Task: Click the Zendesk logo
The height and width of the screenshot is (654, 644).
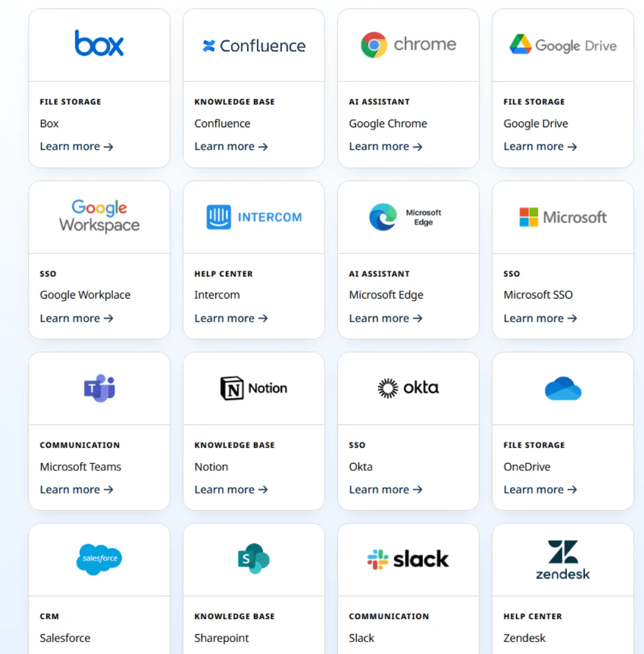Action: coord(562,559)
